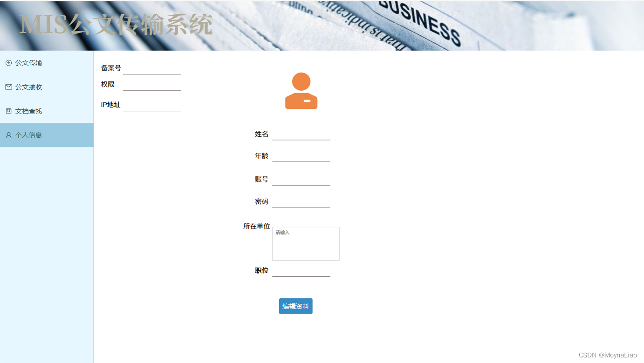Click the 年龄 input field
The width and height of the screenshot is (644, 363).
tap(301, 158)
